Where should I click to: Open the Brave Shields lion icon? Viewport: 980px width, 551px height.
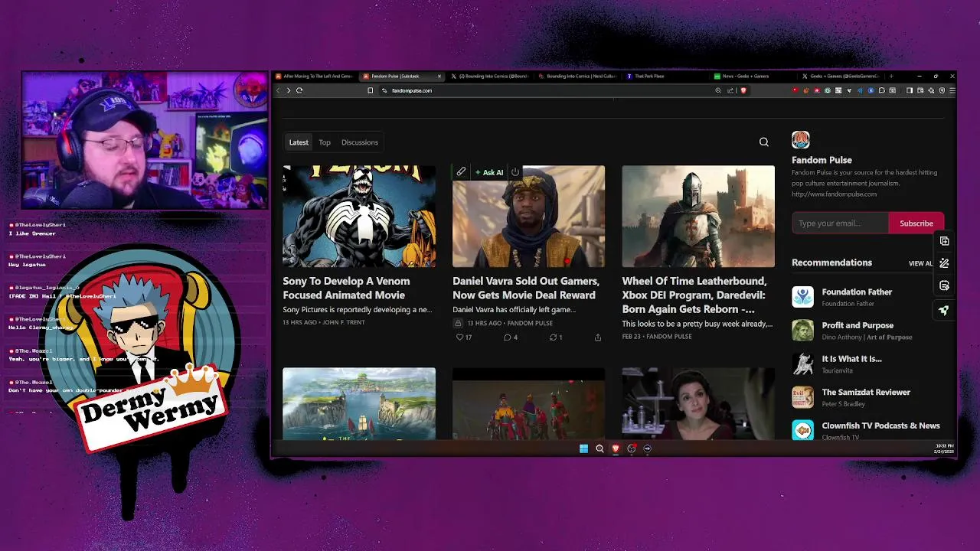[743, 90]
